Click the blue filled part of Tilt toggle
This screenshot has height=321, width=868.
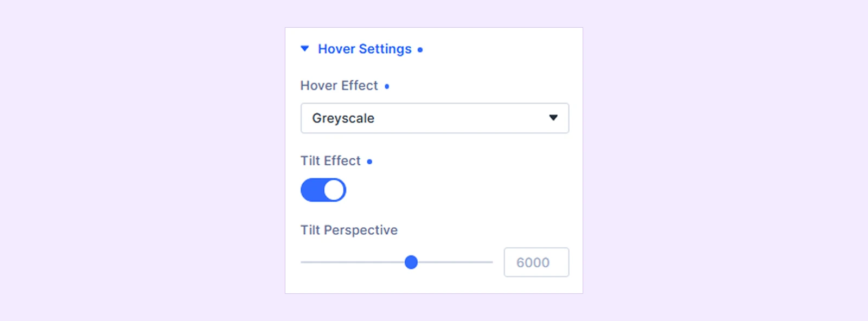click(x=312, y=190)
